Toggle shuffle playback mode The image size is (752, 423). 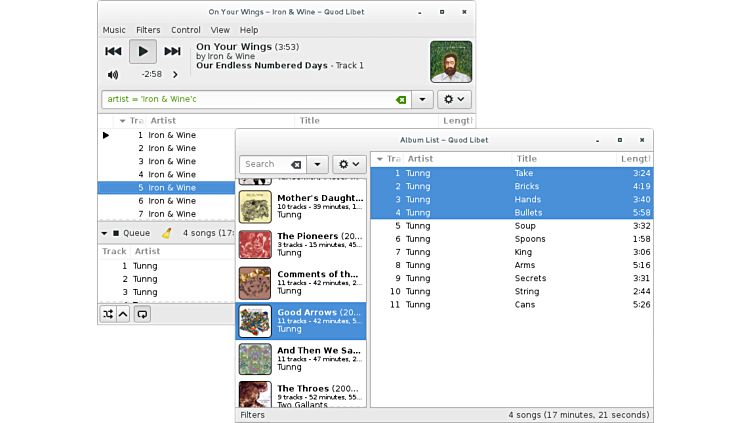point(107,314)
